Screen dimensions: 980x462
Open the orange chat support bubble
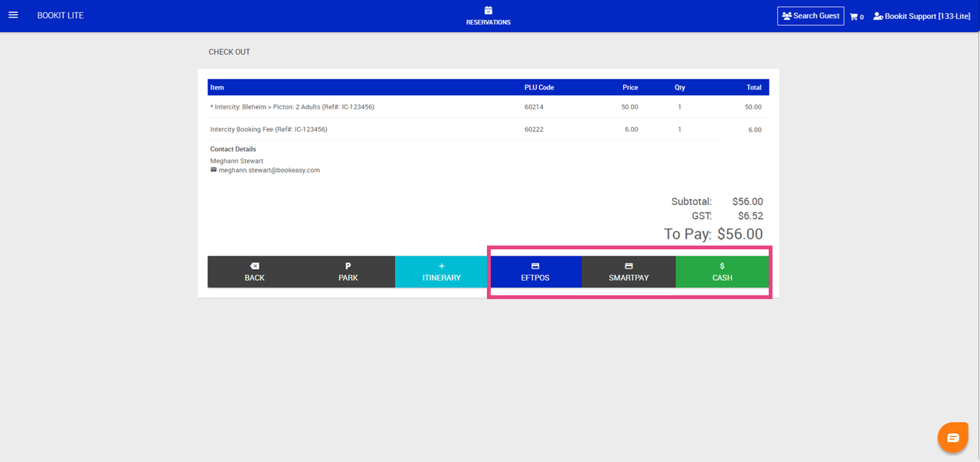pyautogui.click(x=952, y=438)
